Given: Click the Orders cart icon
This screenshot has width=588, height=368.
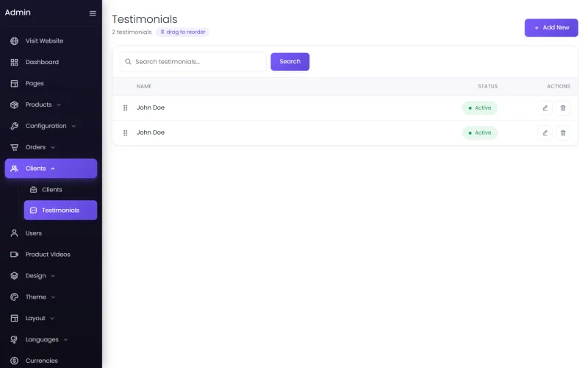Looking at the screenshot, I should [14, 147].
